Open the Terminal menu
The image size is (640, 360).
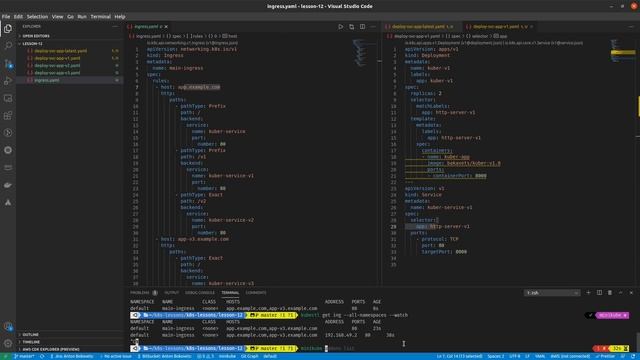(x=100, y=17)
